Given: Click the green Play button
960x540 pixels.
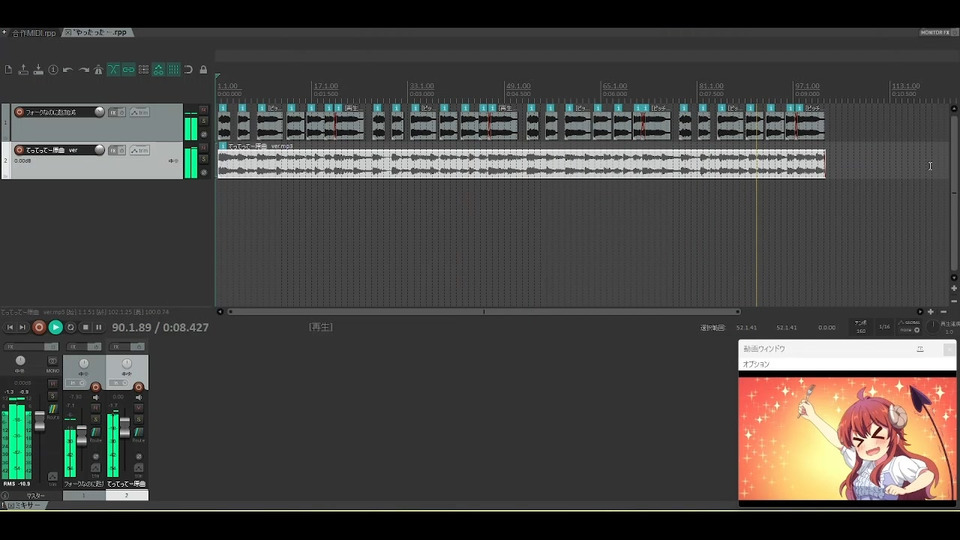Looking at the screenshot, I should point(55,328).
